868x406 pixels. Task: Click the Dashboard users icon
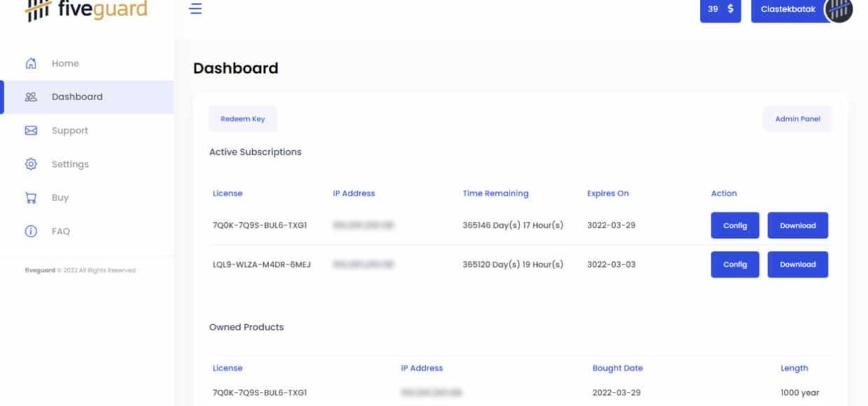[x=31, y=97]
